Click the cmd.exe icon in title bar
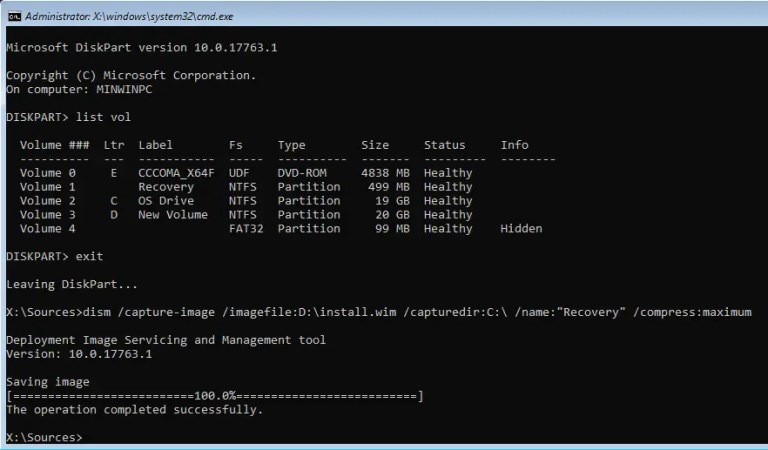Image resolution: width=768 pixels, height=450 pixels. (x=14, y=17)
